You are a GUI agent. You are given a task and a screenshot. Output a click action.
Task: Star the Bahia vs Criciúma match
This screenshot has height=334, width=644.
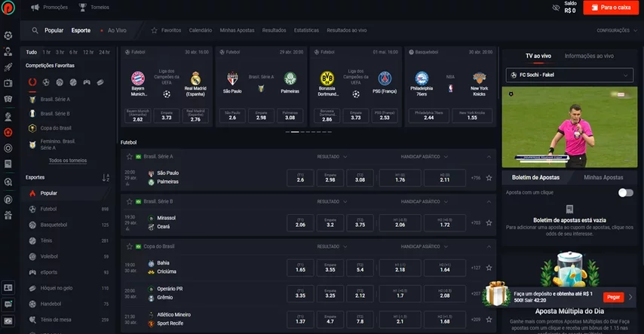coord(489,268)
